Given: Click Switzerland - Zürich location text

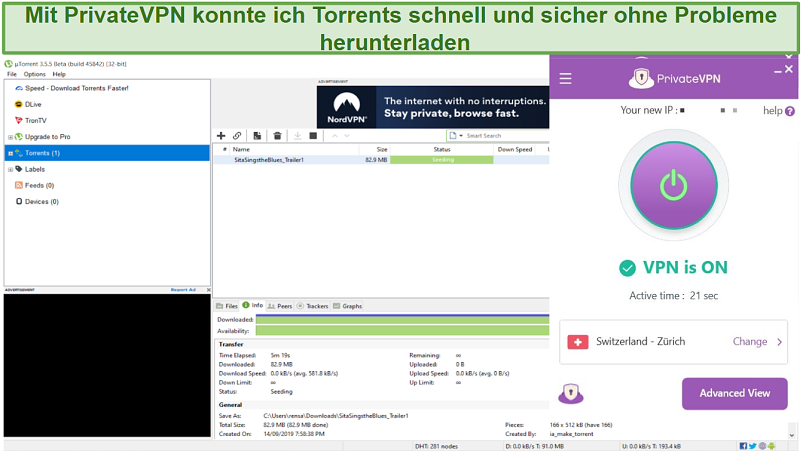Looking at the screenshot, I should point(640,341).
